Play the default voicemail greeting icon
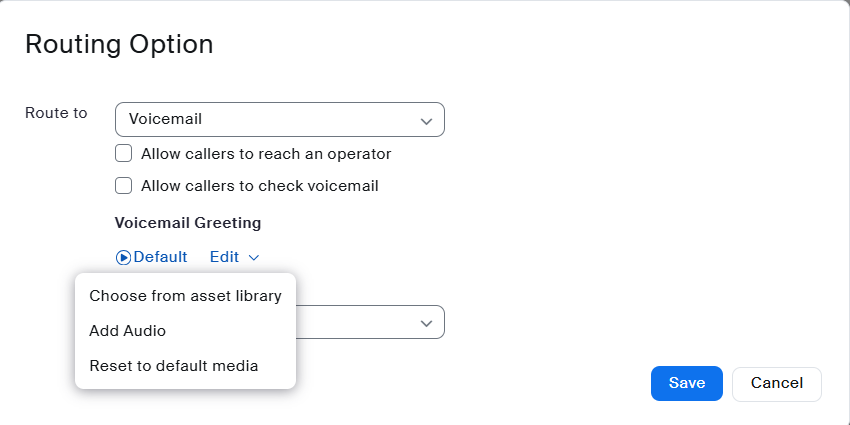The image size is (850, 425). [123, 257]
